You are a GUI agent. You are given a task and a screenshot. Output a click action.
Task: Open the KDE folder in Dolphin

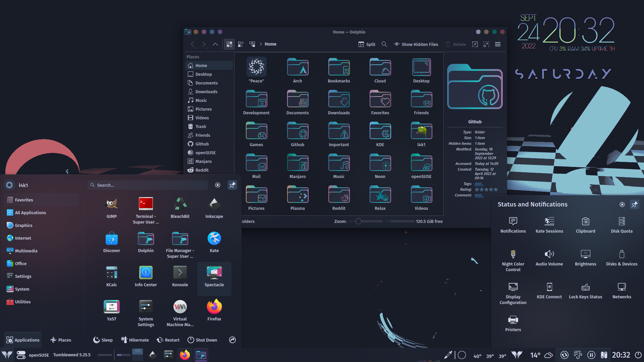coord(380,134)
